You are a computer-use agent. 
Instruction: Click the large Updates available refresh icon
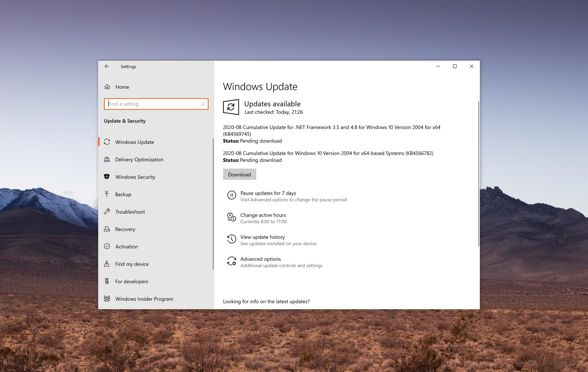(x=231, y=107)
